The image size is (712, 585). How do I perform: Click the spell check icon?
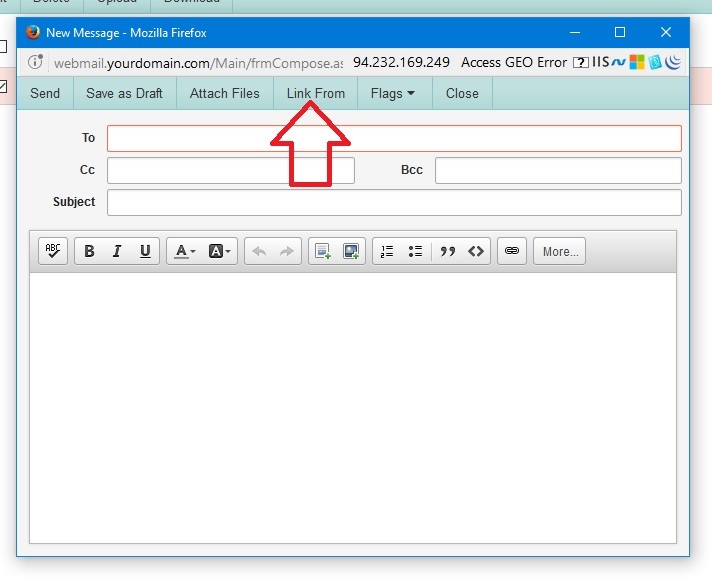click(x=53, y=251)
